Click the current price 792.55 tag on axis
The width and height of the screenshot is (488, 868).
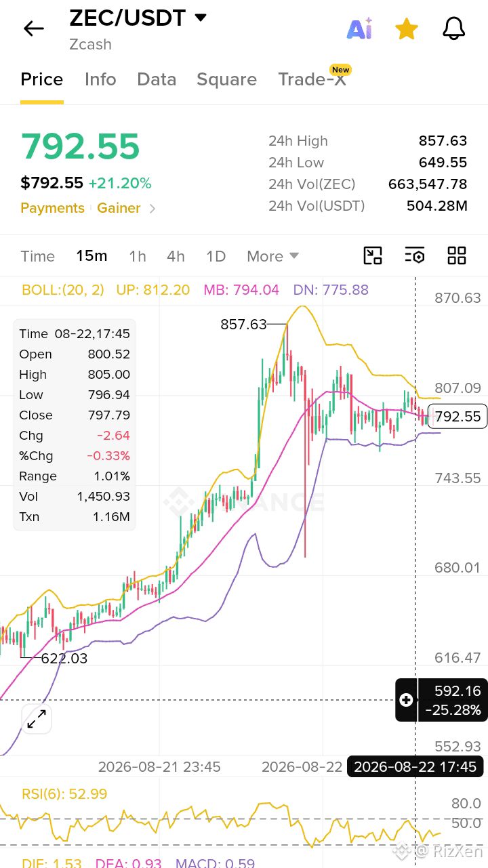pyautogui.click(x=457, y=416)
